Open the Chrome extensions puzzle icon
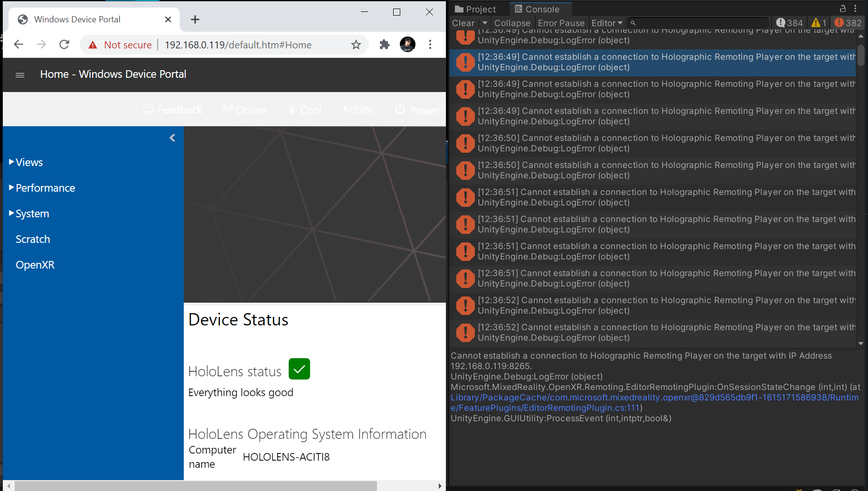This screenshot has height=491, width=868. [x=384, y=44]
